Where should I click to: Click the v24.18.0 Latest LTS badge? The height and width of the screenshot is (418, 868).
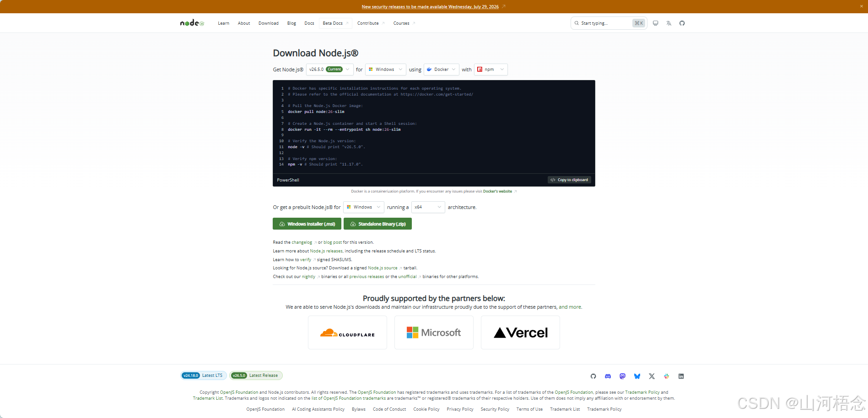[x=203, y=375]
